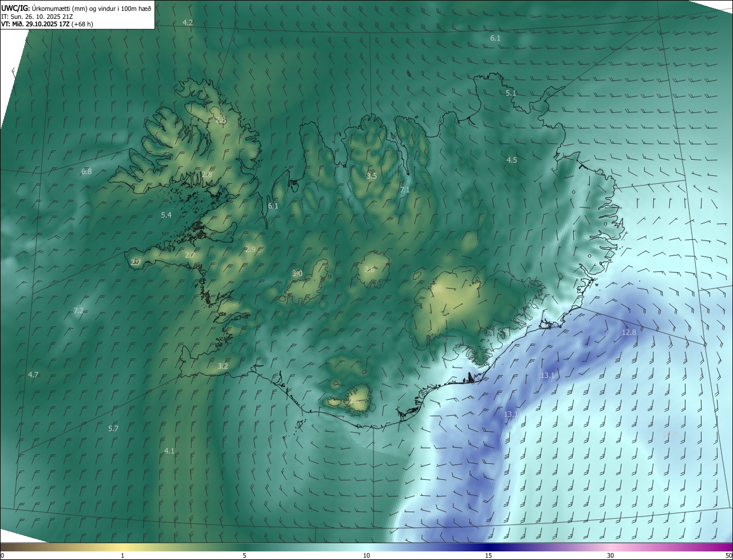Image resolution: width=733 pixels, height=560 pixels.
Task: Click the 2.7 value beside the 2.9 label
Action: pos(190,255)
